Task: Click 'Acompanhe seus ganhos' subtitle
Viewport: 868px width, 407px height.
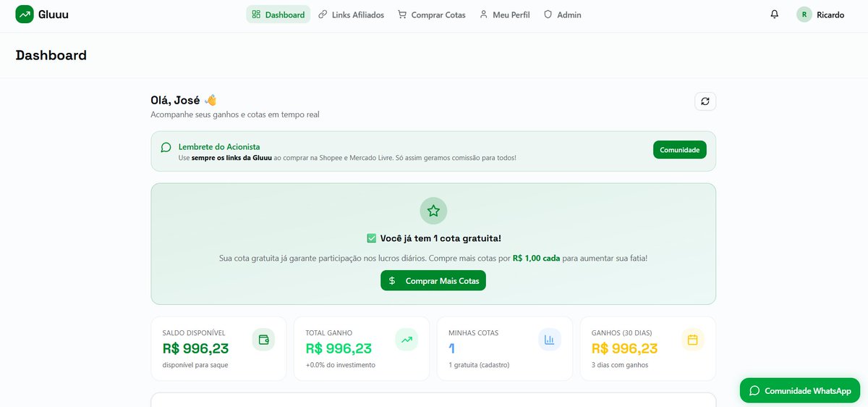Action: click(235, 114)
